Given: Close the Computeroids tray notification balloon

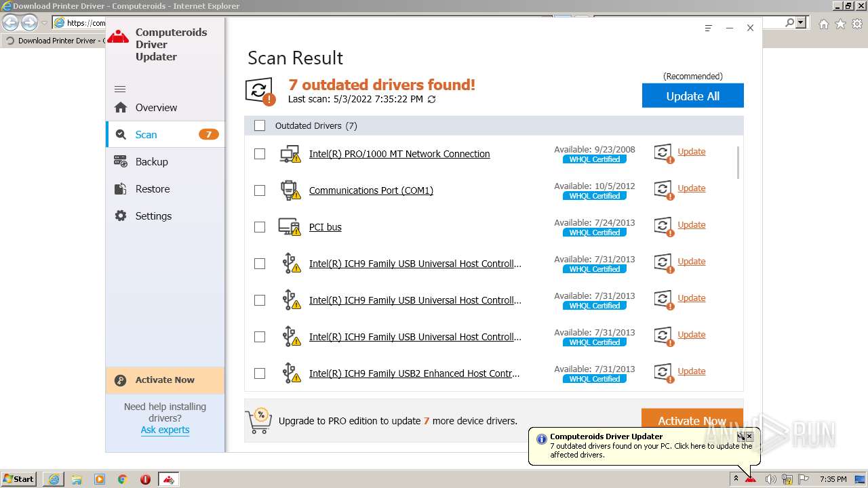Looking at the screenshot, I should 749,436.
